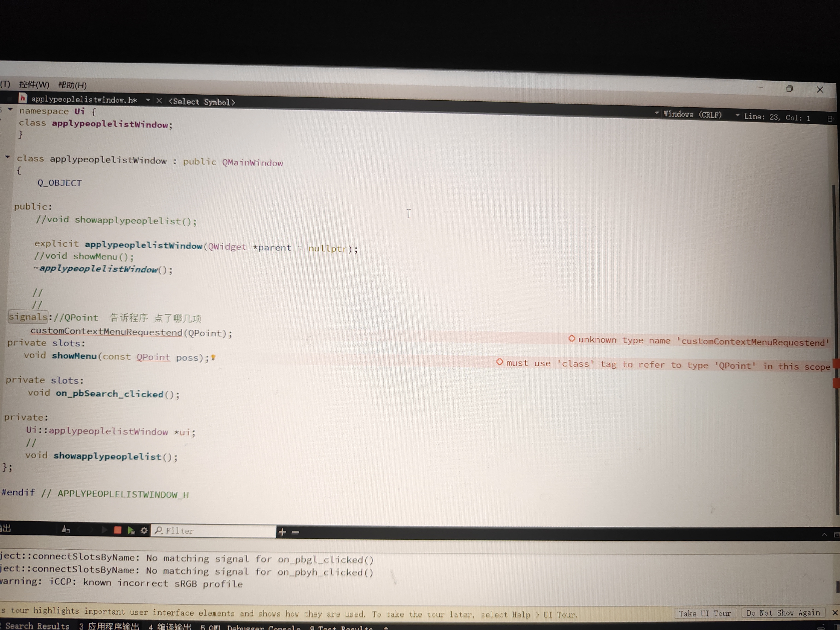
Task: Click the lightbulb refactor hint after showMenu
Action: (213, 357)
